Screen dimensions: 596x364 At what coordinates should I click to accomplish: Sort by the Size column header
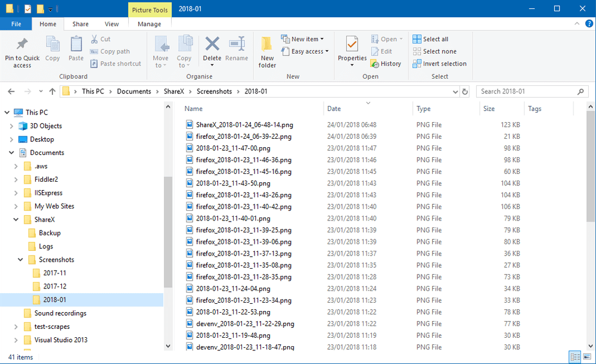point(489,108)
